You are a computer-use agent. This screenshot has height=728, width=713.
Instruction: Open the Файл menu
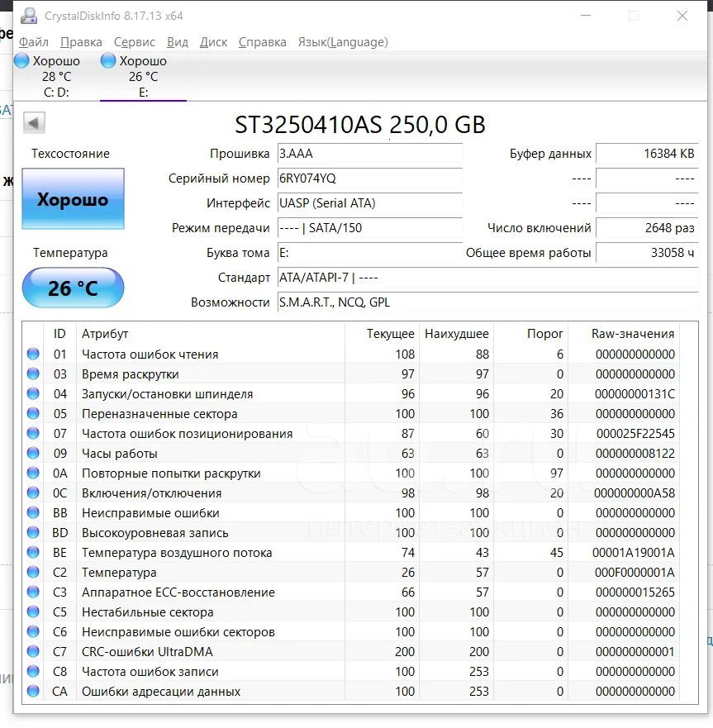point(33,42)
